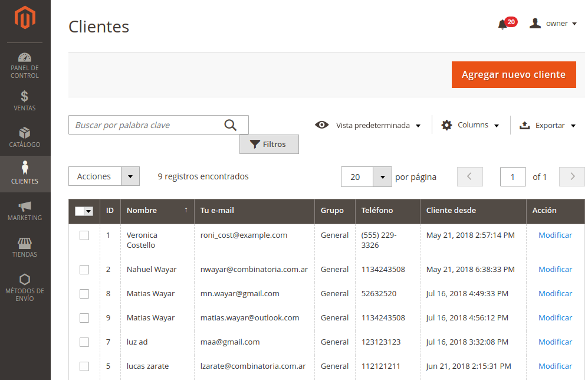This screenshot has width=588, height=380.
Task: Sort by Tu e-mail column header
Action: click(x=254, y=211)
